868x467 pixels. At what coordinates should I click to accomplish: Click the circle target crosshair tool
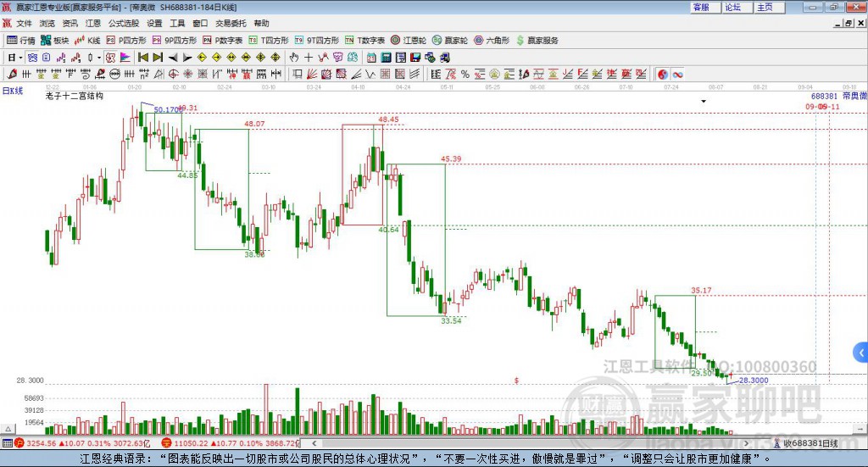click(173, 74)
